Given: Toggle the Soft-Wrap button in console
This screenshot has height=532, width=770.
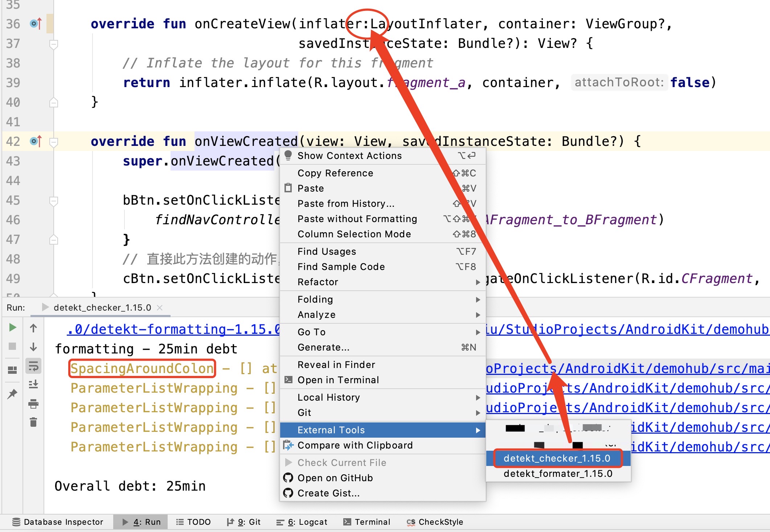Looking at the screenshot, I should coord(33,366).
